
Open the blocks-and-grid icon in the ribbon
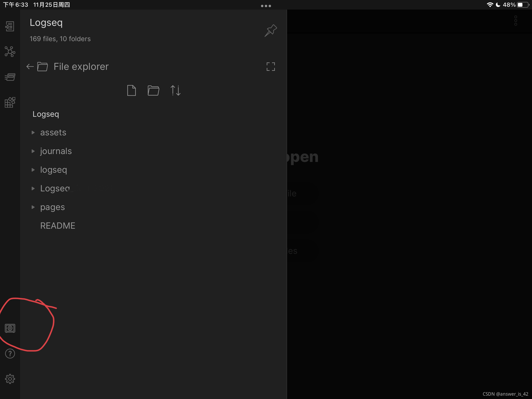click(x=10, y=102)
